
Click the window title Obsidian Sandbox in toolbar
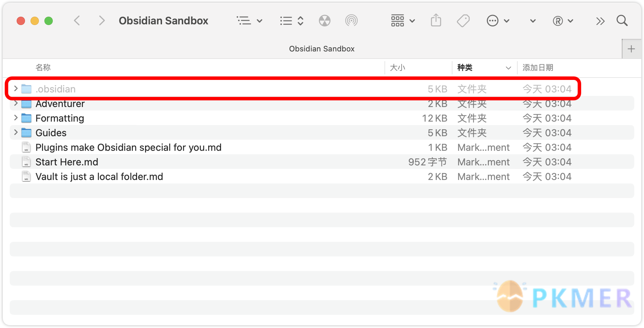(163, 21)
